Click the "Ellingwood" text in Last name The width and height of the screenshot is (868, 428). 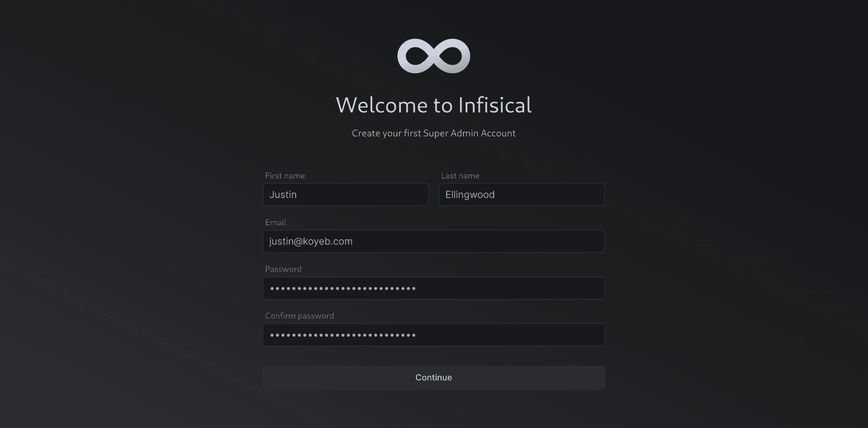[x=470, y=195]
